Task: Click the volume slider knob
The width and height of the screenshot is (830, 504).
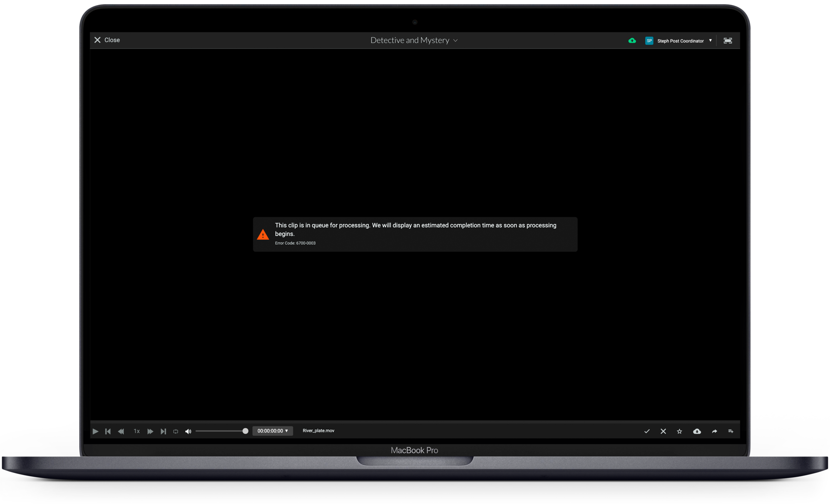Action: [245, 431]
